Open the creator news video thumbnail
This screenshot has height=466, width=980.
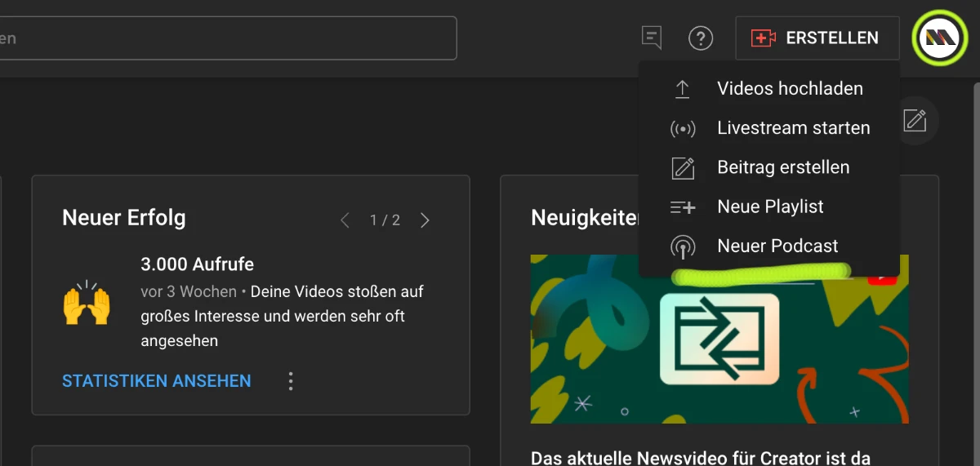tap(719, 339)
